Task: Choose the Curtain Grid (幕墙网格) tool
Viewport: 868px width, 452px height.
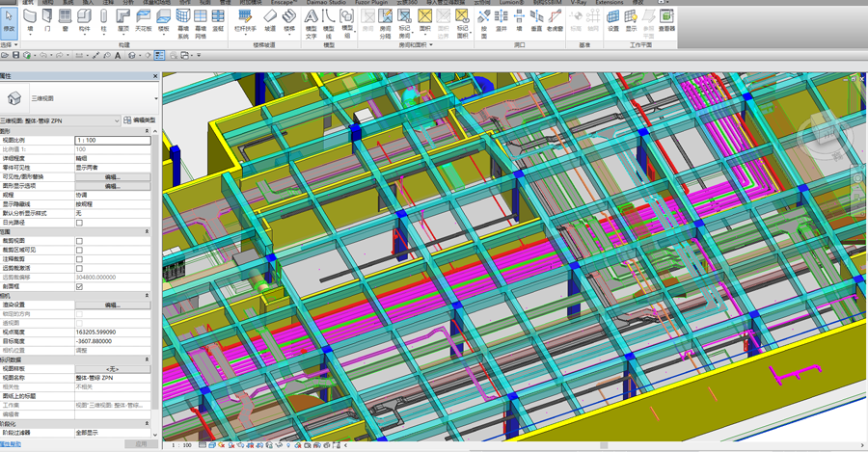Action: [201, 23]
